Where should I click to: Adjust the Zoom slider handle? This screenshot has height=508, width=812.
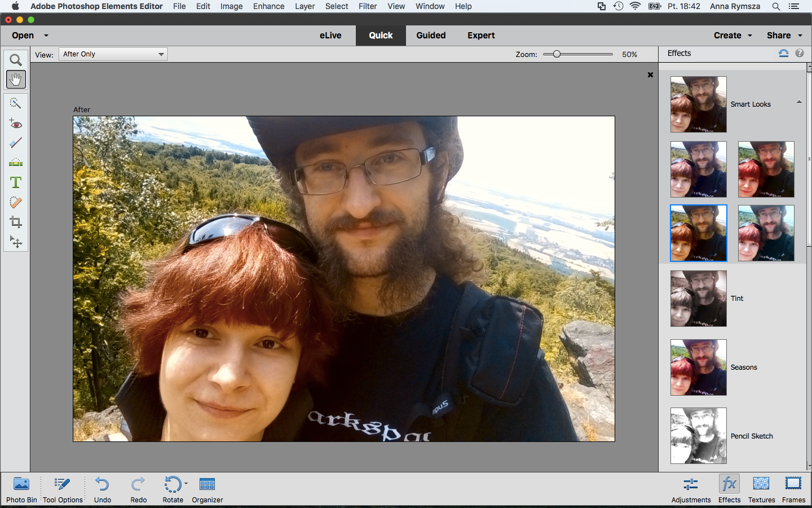[x=557, y=54]
